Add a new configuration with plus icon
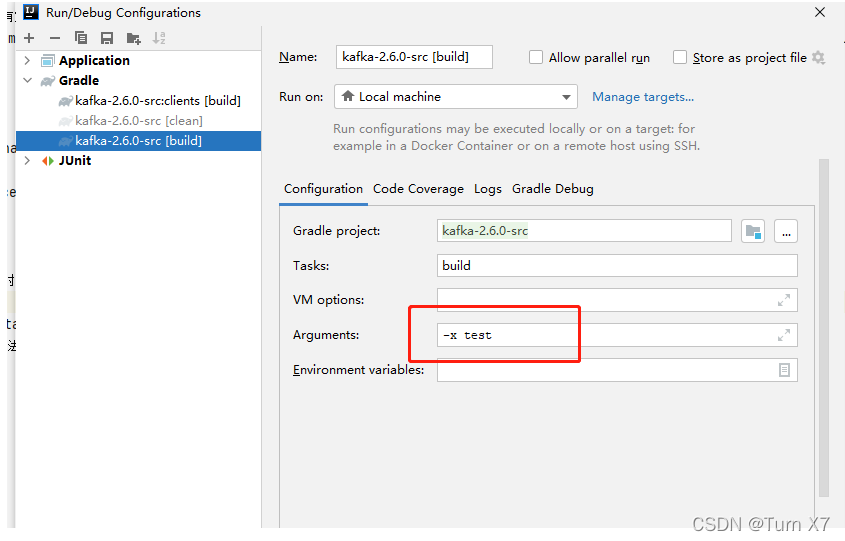The width and height of the screenshot is (845, 541). (x=29, y=38)
